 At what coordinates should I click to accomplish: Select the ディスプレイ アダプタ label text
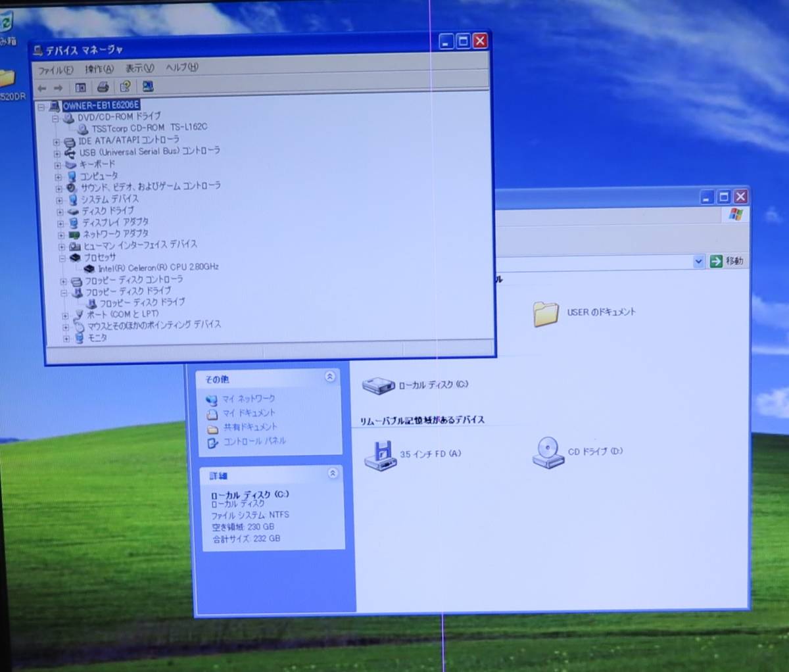(115, 223)
